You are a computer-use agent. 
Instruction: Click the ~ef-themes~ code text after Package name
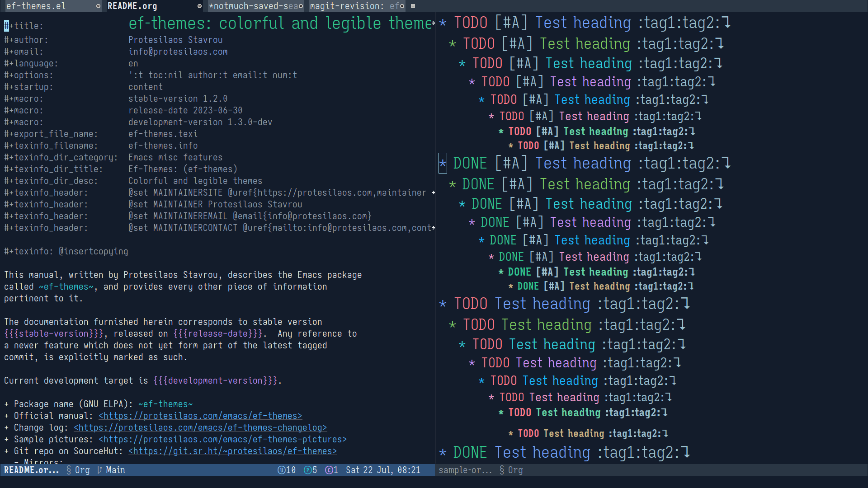coord(165,404)
